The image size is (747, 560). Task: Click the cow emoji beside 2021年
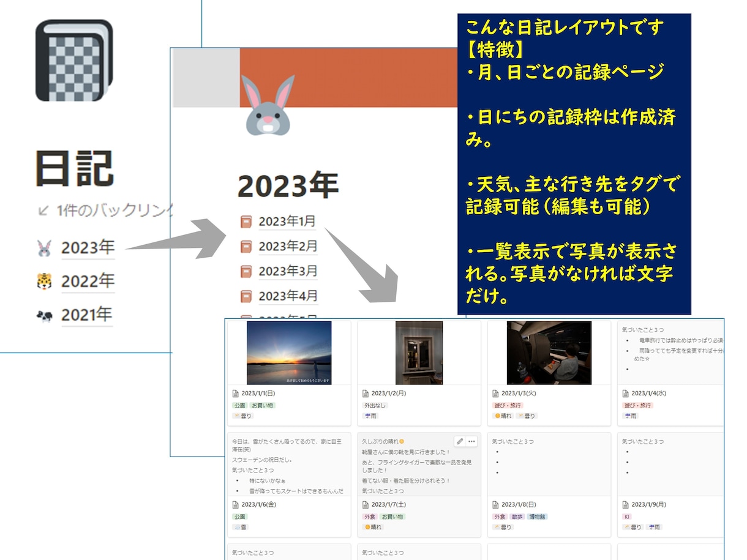point(44,316)
